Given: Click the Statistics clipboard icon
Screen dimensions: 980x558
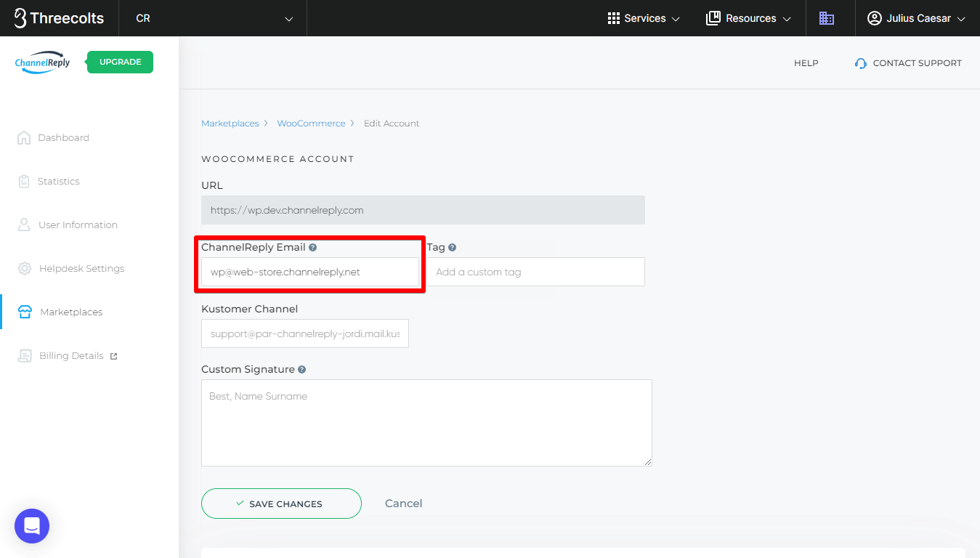Looking at the screenshot, I should pos(24,181).
